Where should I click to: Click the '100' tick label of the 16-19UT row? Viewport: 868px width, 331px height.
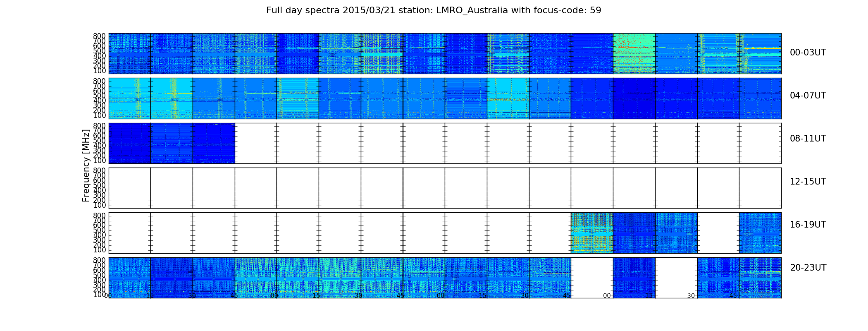(x=99, y=250)
